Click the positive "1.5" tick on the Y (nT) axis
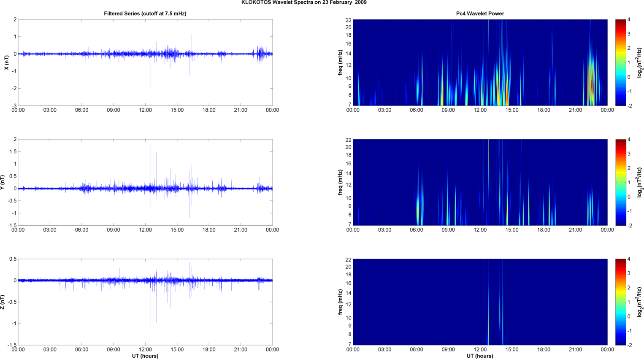The image size is (644, 359). pos(13,151)
